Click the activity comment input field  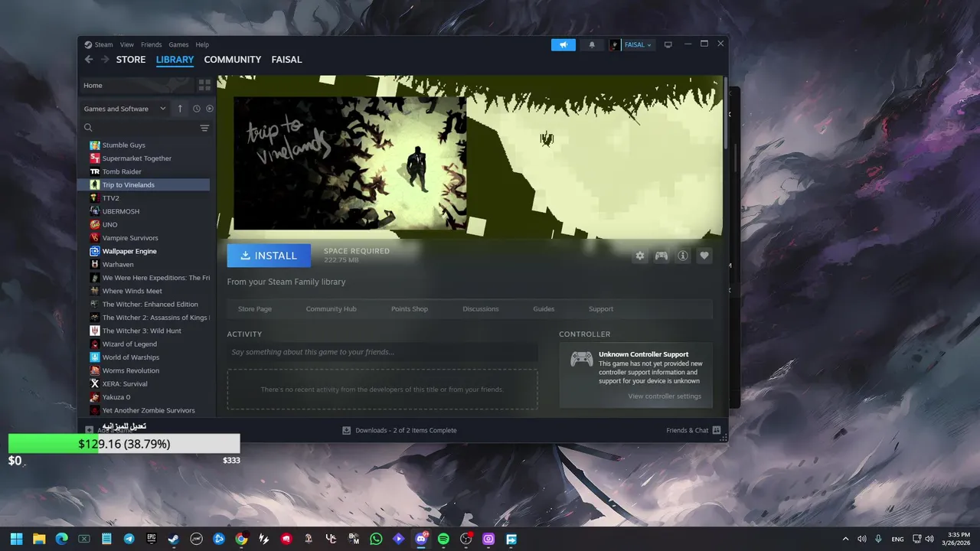coord(382,352)
